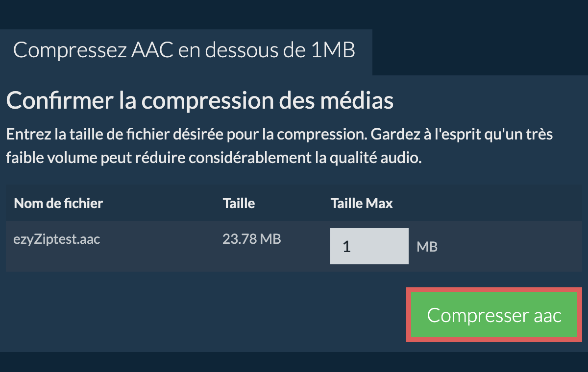Click the Nom de fichier column header
This screenshot has width=588, height=372.
click(x=58, y=203)
